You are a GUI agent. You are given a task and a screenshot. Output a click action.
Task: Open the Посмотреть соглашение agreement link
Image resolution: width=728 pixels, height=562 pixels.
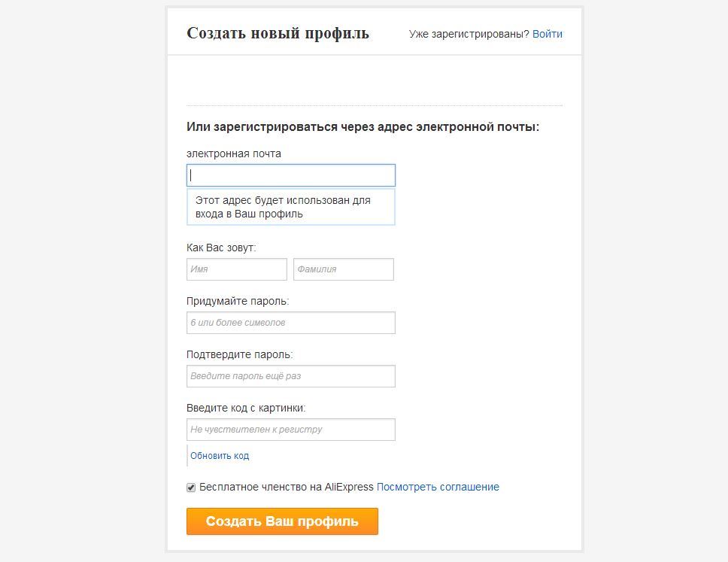[x=438, y=487]
